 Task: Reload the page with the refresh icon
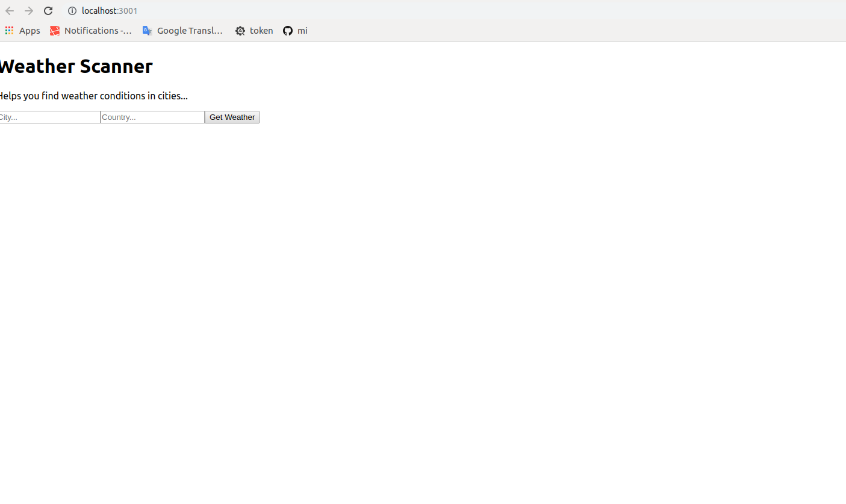(48, 11)
